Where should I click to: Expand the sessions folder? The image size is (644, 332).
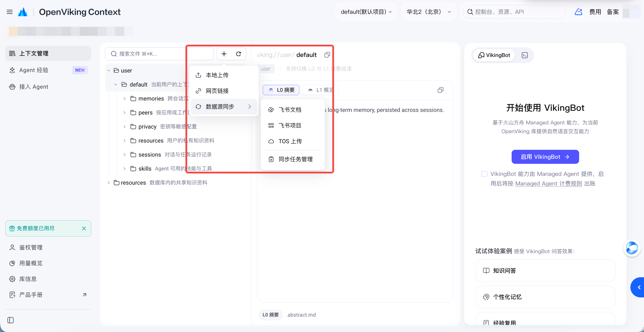[124, 155]
